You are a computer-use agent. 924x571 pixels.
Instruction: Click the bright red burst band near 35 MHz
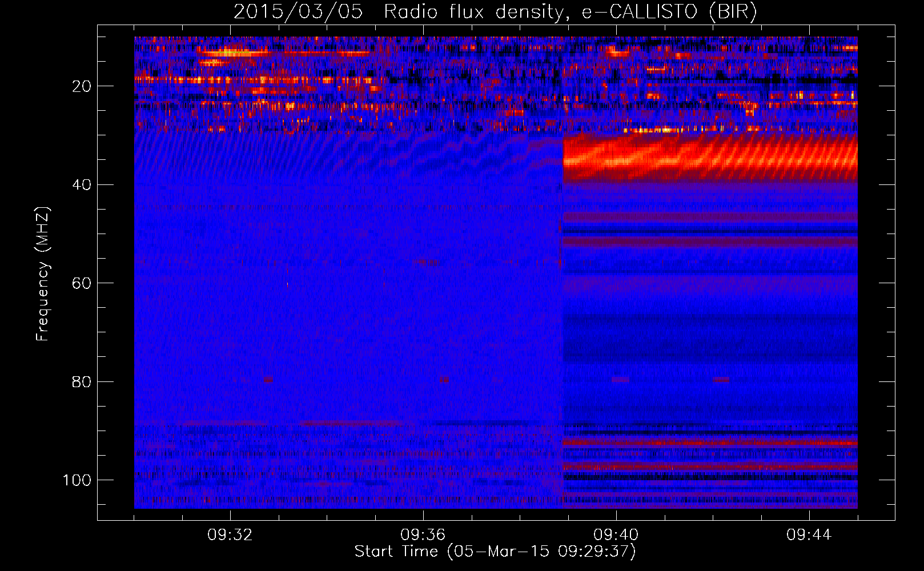pyautogui.click(x=710, y=158)
